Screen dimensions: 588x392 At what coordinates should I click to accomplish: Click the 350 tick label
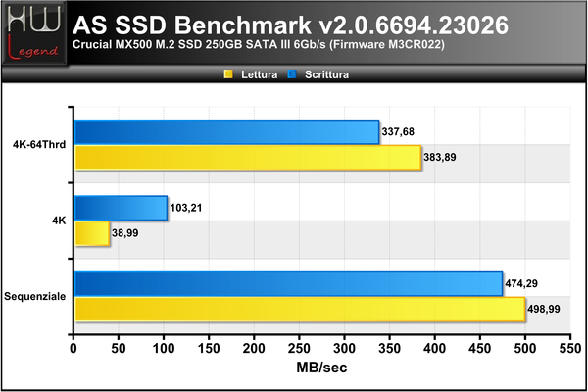[390, 349]
